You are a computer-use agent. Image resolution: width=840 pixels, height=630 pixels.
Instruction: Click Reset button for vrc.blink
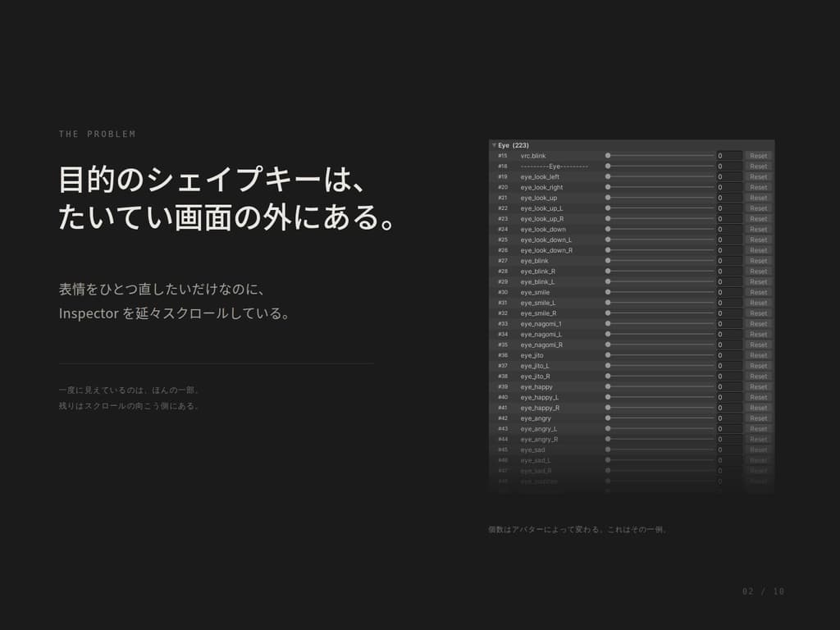coord(758,156)
